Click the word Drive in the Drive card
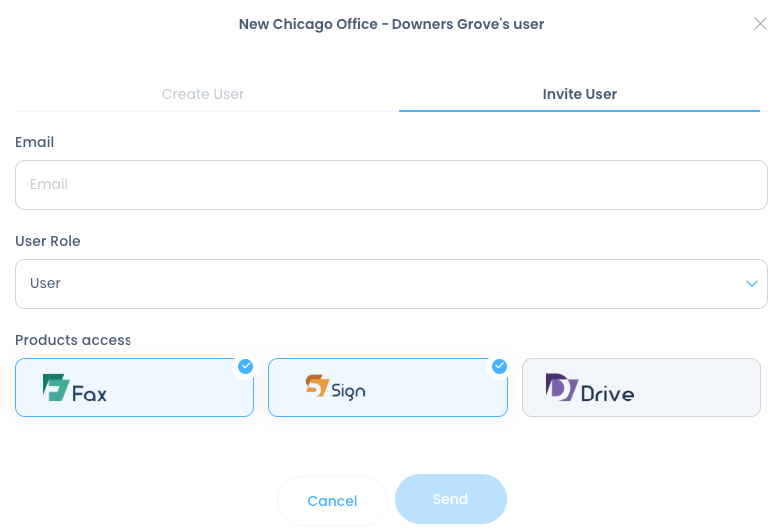 pyautogui.click(x=607, y=394)
